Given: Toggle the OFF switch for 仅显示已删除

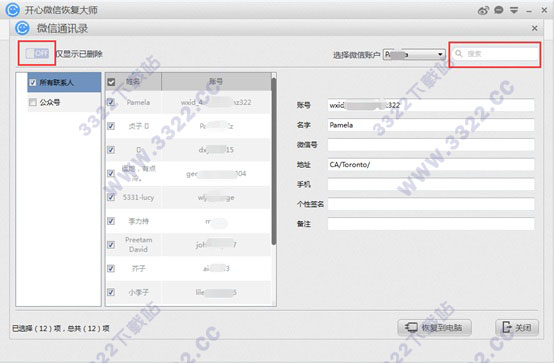Looking at the screenshot, I should pyautogui.click(x=37, y=53).
